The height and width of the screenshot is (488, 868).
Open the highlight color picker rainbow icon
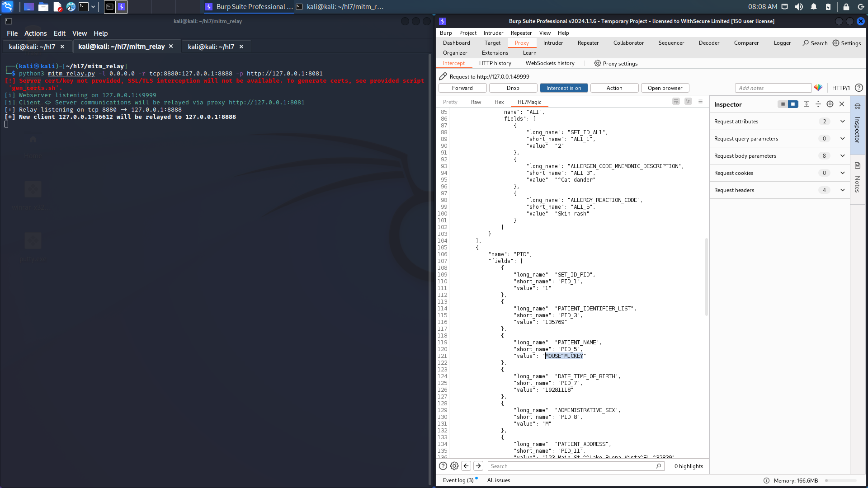coord(818,88)
